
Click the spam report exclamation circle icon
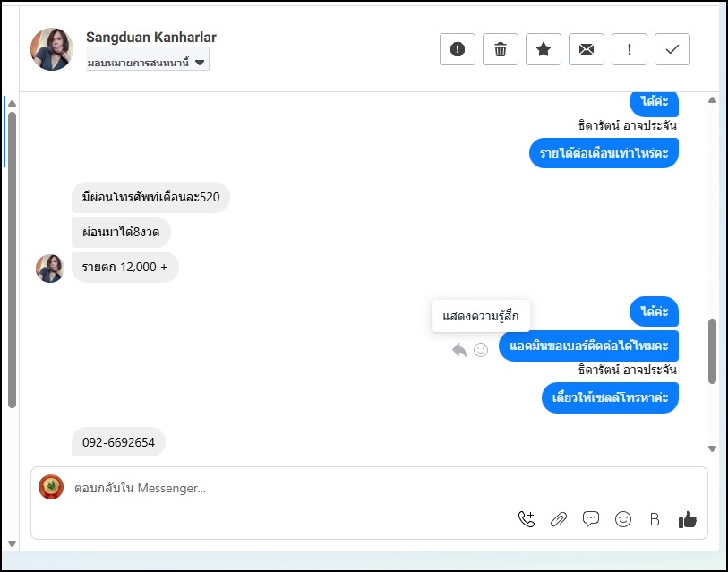[x=458, y=50]
